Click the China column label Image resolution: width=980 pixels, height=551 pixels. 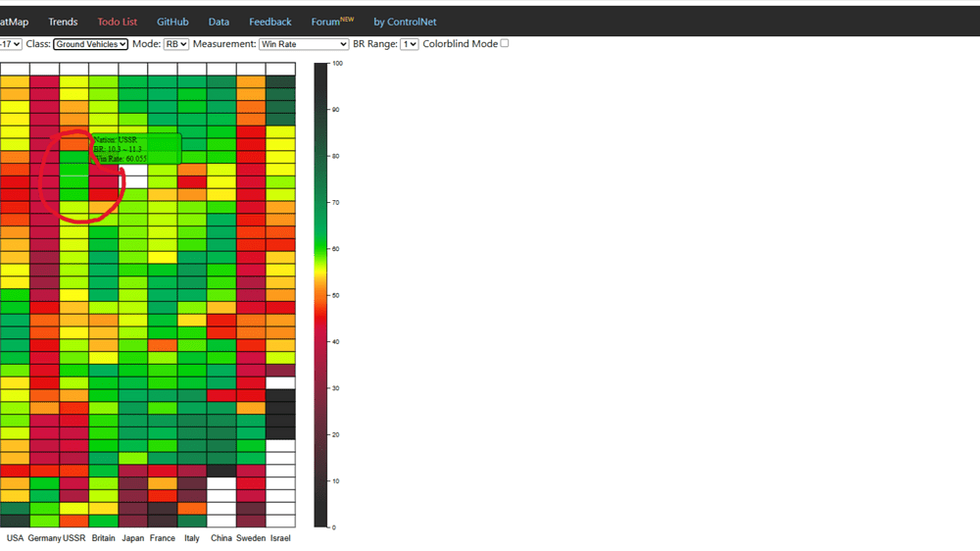(x=221, y=537)
